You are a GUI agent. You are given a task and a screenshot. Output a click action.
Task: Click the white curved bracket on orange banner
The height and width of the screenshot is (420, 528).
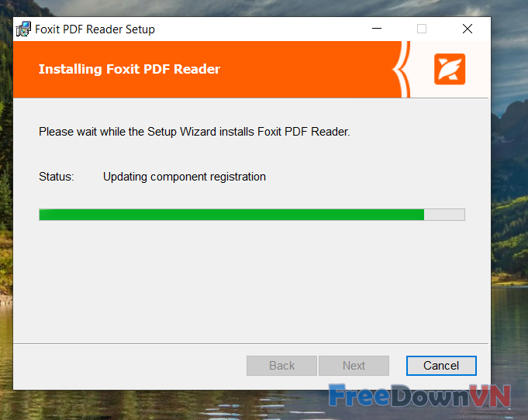coord(402,69)
